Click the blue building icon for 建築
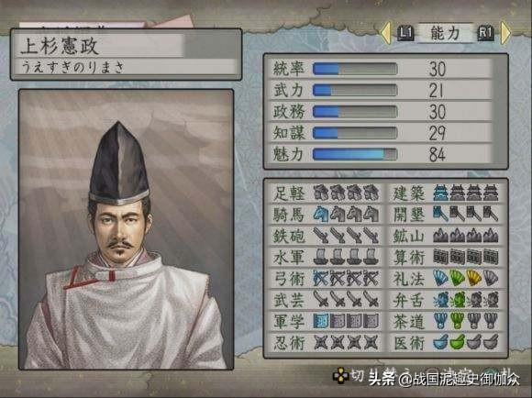Image resolution: width=532 pixels, height=398 pixels. coord(440,193)
